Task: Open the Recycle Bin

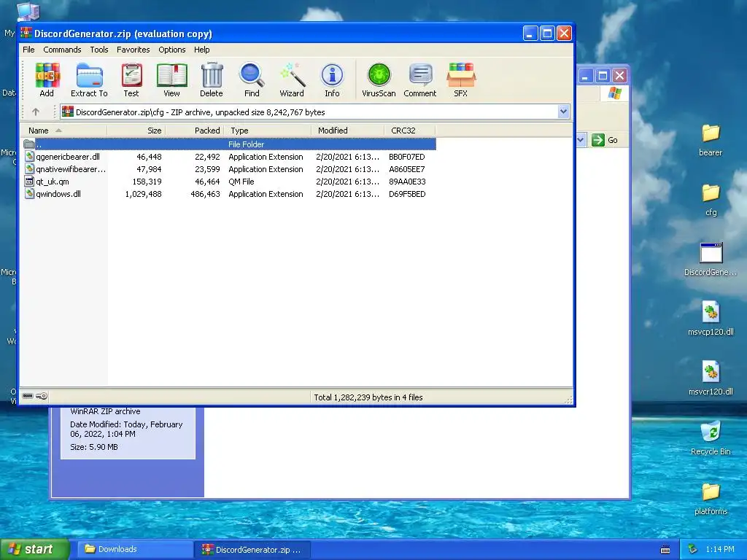Action: pyautogui.click(x=711, y=438)
